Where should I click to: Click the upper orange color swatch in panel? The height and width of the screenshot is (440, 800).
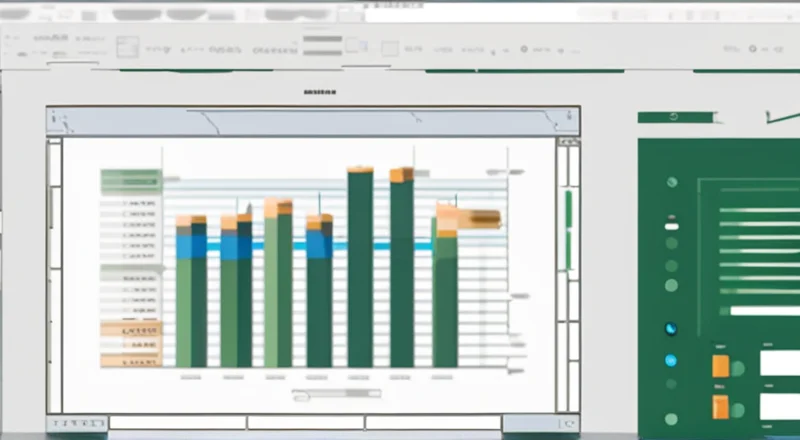point(720,365)
